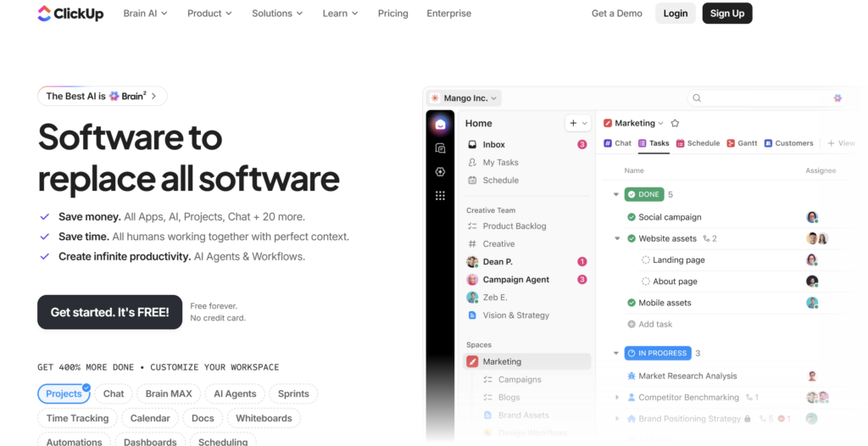Click the Inbox notification badge showing 3

click(581, 145)
